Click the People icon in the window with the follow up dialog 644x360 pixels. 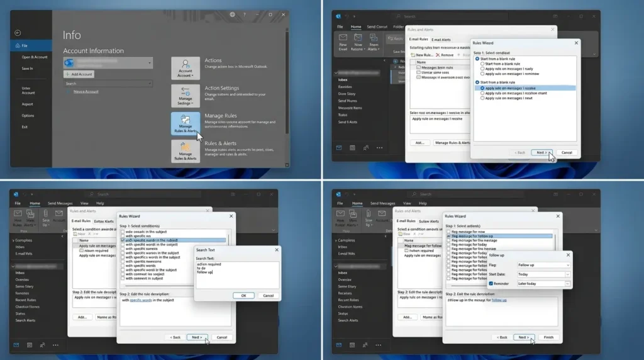(365, 345)
